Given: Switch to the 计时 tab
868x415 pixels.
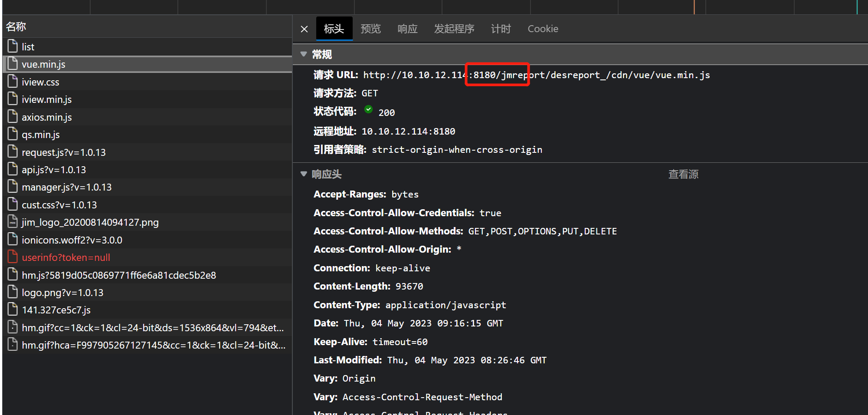Looking at the screenshot, I should 501,29.
